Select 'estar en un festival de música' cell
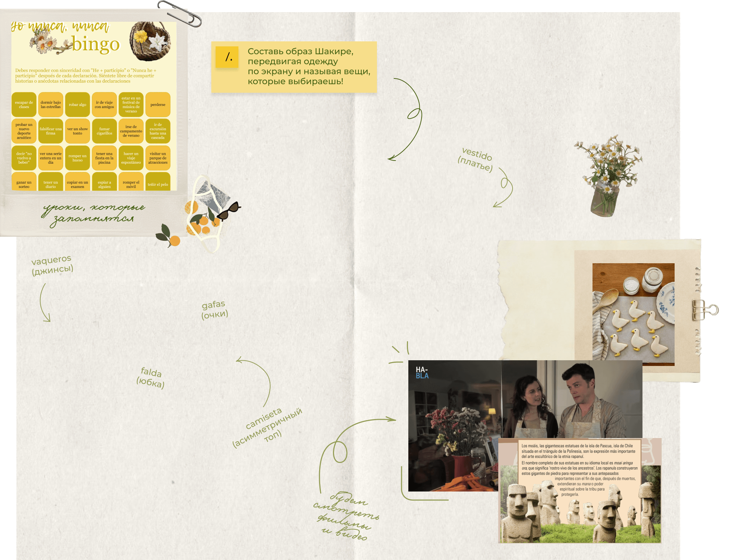Screen dimensions: 736x560 point(131,105)
